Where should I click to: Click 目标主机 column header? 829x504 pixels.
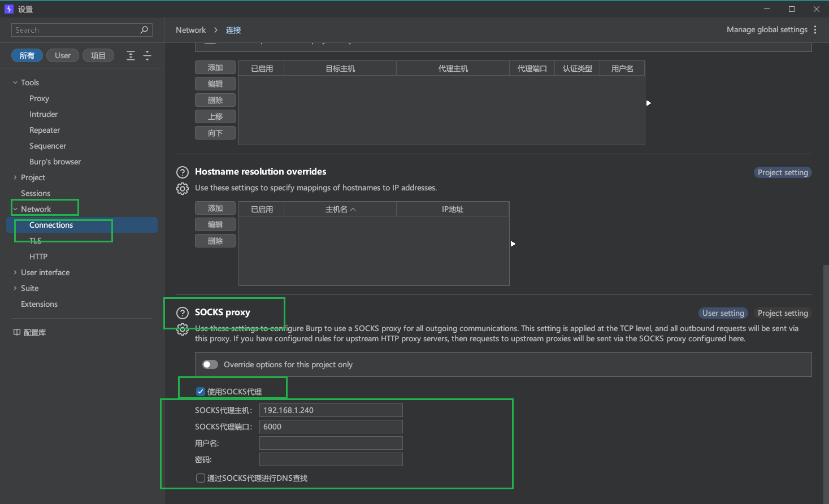pos(340,68)
